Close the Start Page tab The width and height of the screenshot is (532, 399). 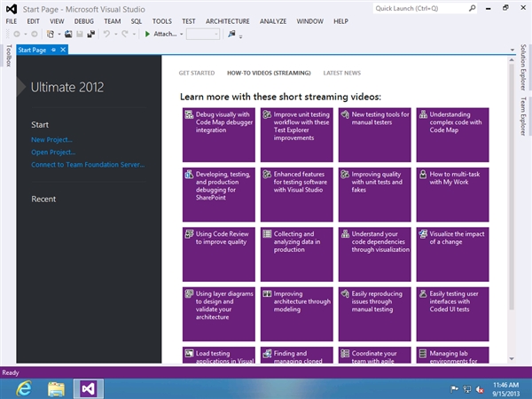[x=63, y=50]
